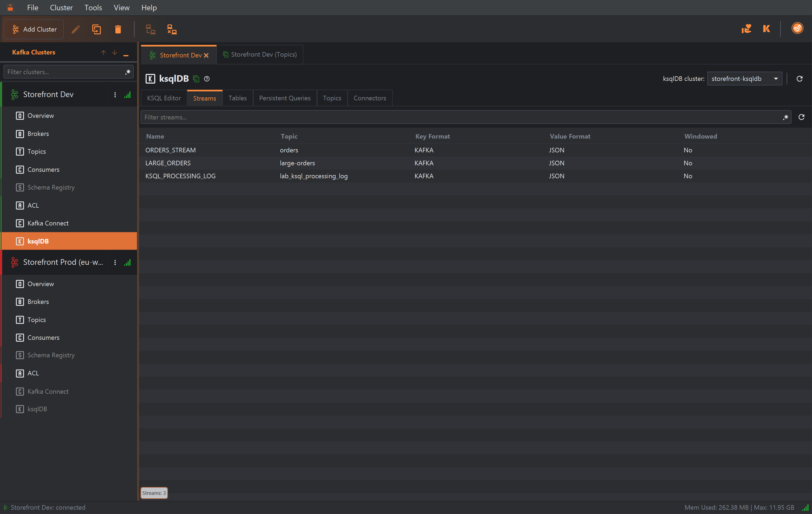This screenshot has width=812, height=514.
Task: Click the support hand-heart icon
Action: [746, 29]
